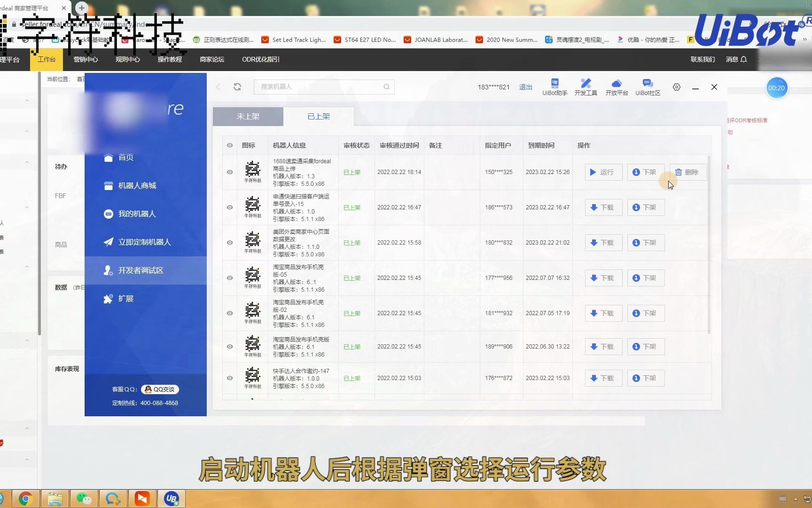Toggle visibility eye for 快手达人合作邀约 robot
This screenshot has width=812, height=508.
point(229,378)
